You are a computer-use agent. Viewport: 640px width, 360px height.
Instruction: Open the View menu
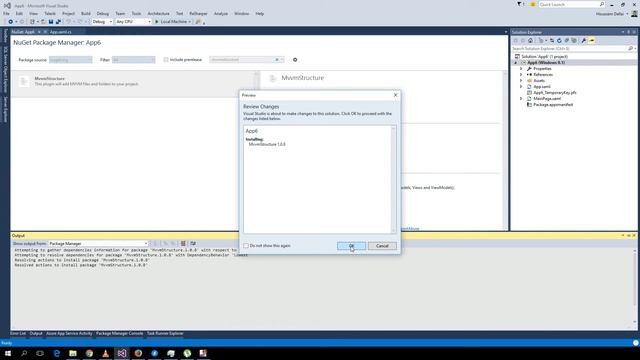point(33,13)
